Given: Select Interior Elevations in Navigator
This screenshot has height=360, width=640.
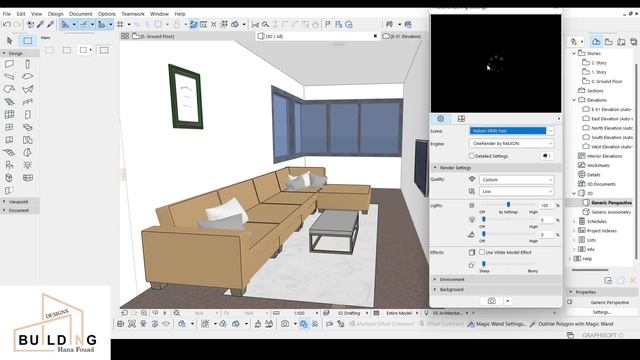Looking at the screenshot, I should click(600, 156).
